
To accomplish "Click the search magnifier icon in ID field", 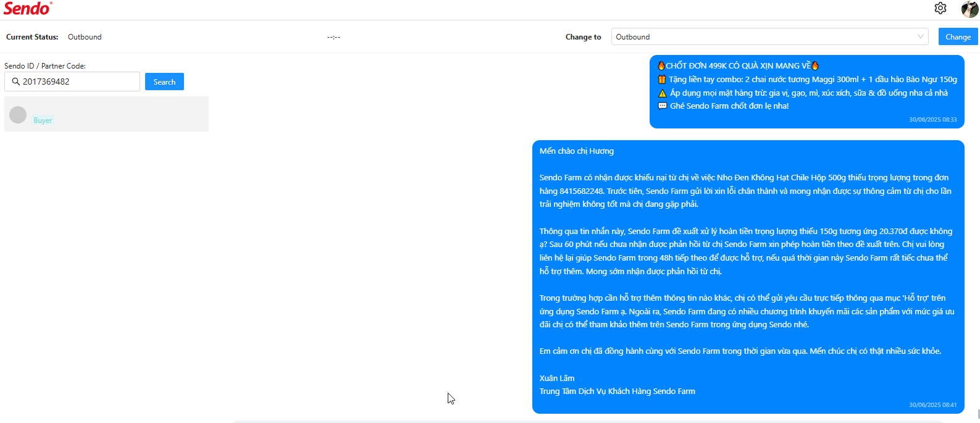I will (x=16, y=82).
